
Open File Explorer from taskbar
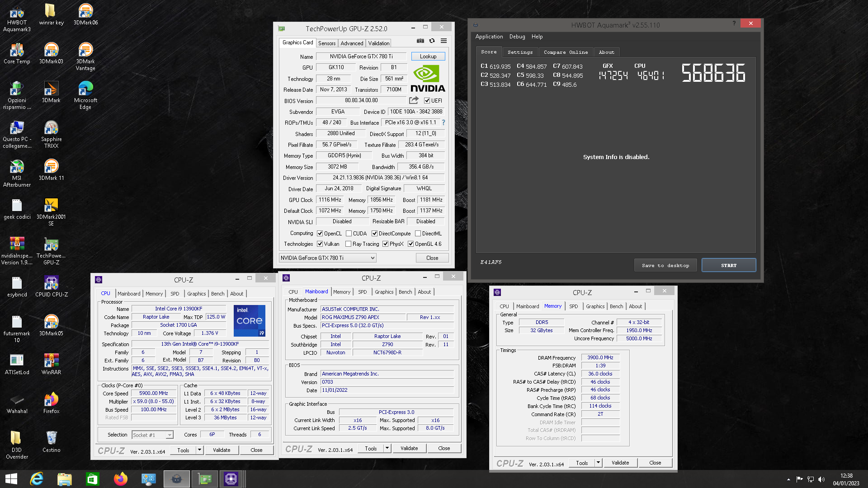(65, 479)
